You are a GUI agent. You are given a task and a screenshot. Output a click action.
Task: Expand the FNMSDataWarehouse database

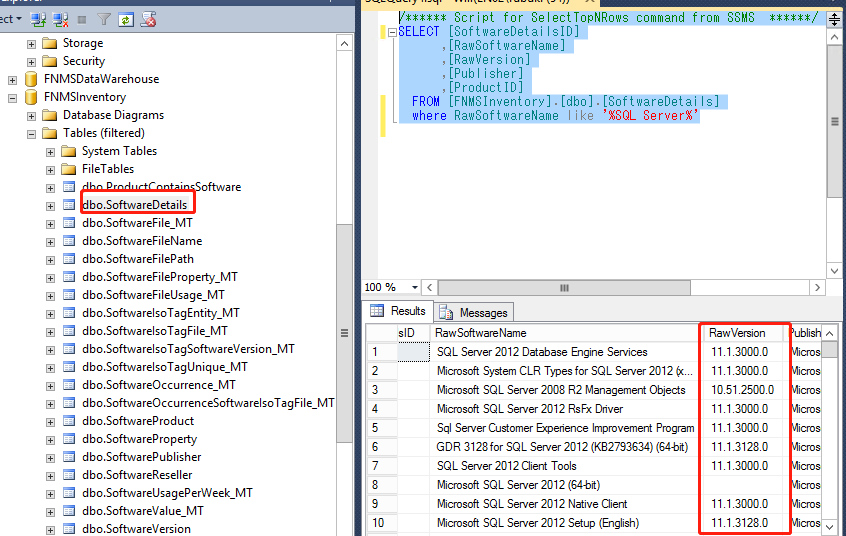12,80
